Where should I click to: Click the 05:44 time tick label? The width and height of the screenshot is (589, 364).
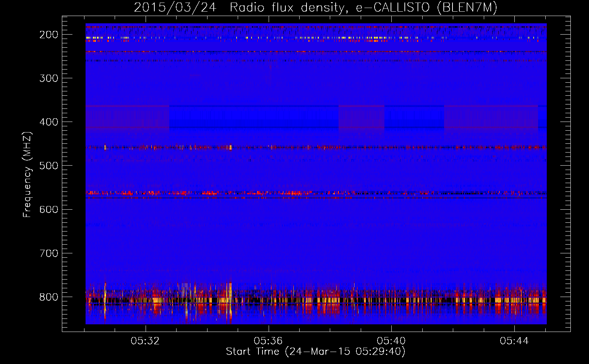coord(514,341)
